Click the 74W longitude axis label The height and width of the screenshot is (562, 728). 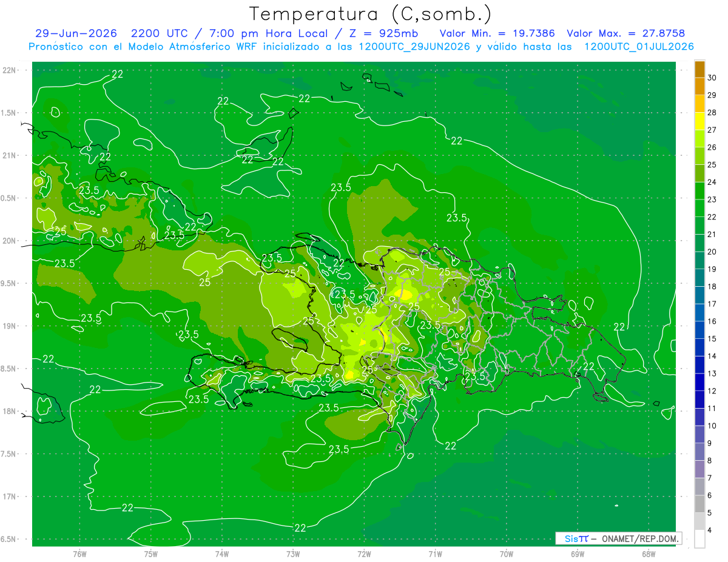(222, 554)
